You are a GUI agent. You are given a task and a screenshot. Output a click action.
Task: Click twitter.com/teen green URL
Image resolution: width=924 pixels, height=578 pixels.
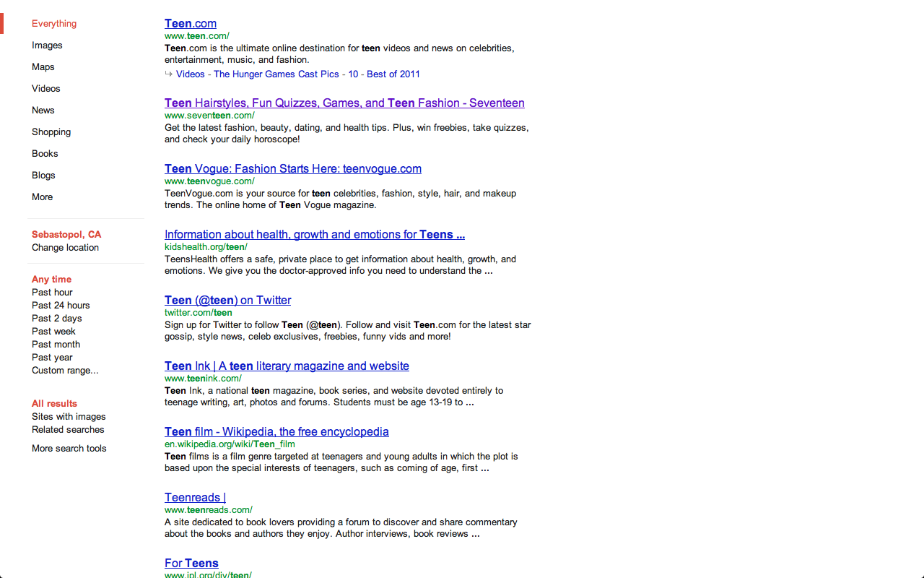pyautogui.click(x=199, y=313)
